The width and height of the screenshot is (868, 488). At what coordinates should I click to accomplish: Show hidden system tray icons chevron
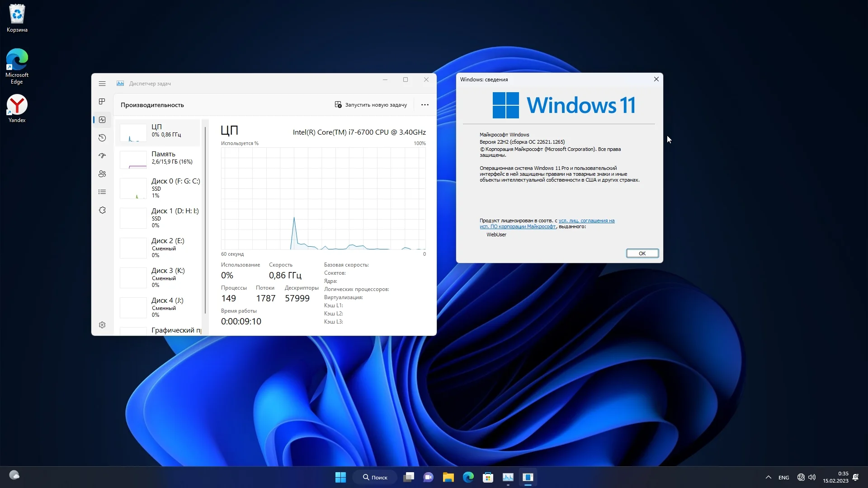click(768, 477)
